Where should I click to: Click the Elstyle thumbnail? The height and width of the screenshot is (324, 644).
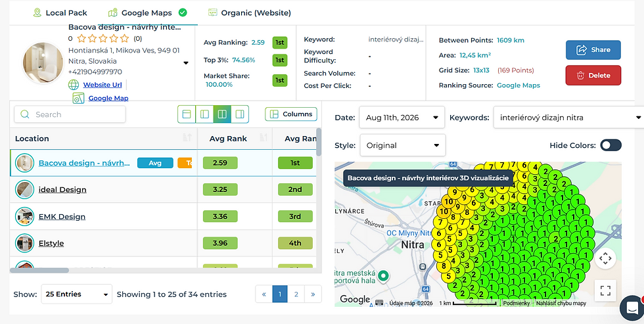tap(25, 243)
